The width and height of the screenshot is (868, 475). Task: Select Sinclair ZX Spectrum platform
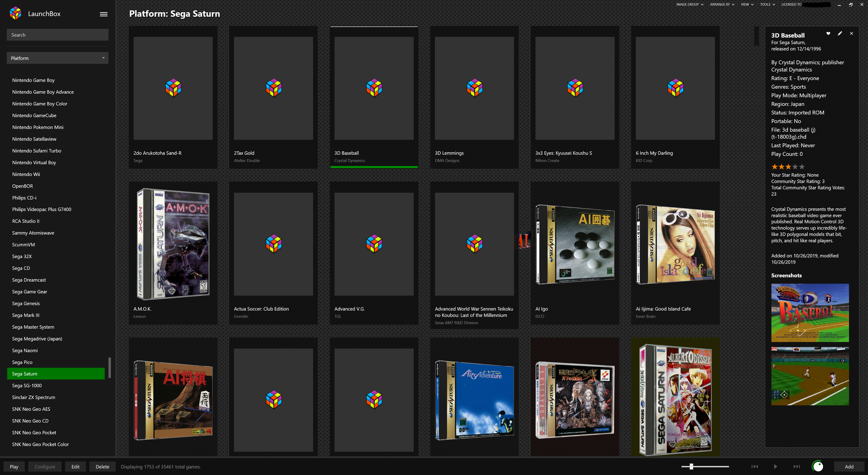pyautogui.click(x=34, y=397)
